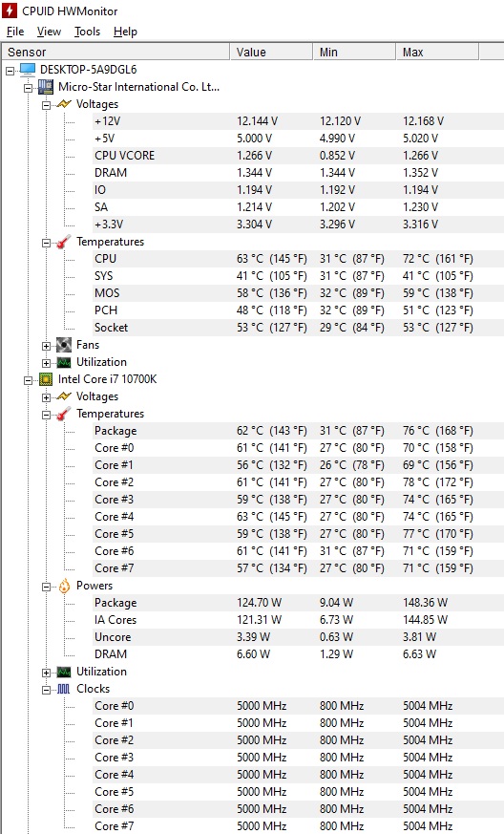Expand the motherboard Utilization node

pos(46,363)
